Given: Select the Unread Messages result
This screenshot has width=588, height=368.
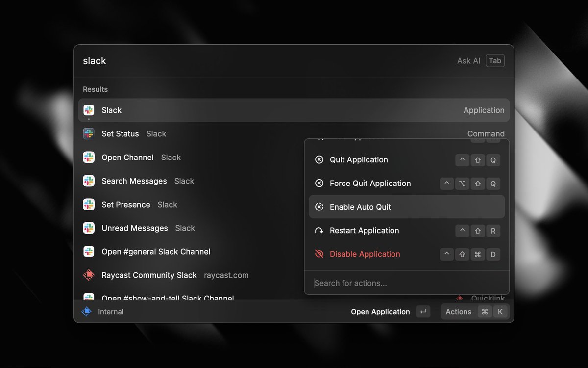Looking at the screenshot, I should coord(191,228).
